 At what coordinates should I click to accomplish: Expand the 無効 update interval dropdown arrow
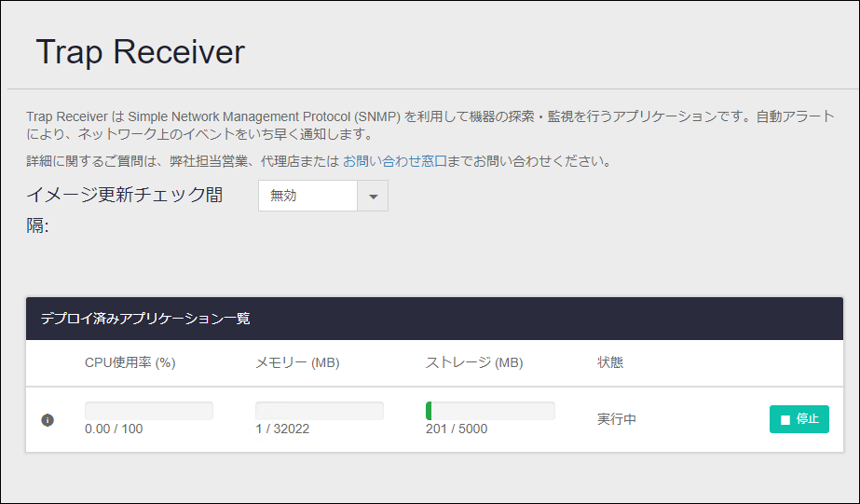(x=373, y=196)
